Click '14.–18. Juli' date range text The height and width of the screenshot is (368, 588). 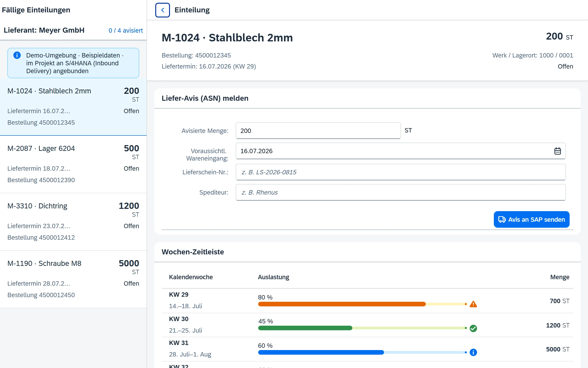click(185, 306)
